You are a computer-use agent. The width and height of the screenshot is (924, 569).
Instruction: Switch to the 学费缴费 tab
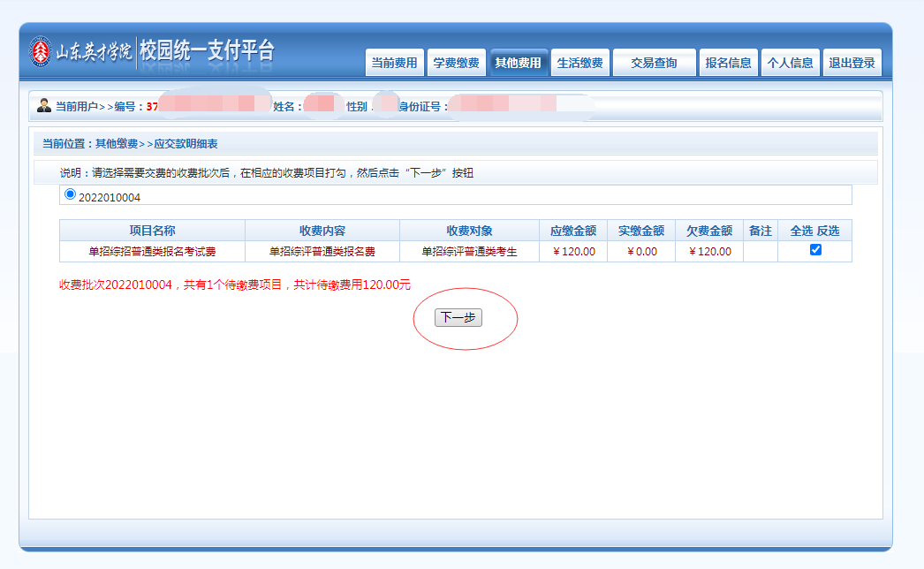point(456,63)
